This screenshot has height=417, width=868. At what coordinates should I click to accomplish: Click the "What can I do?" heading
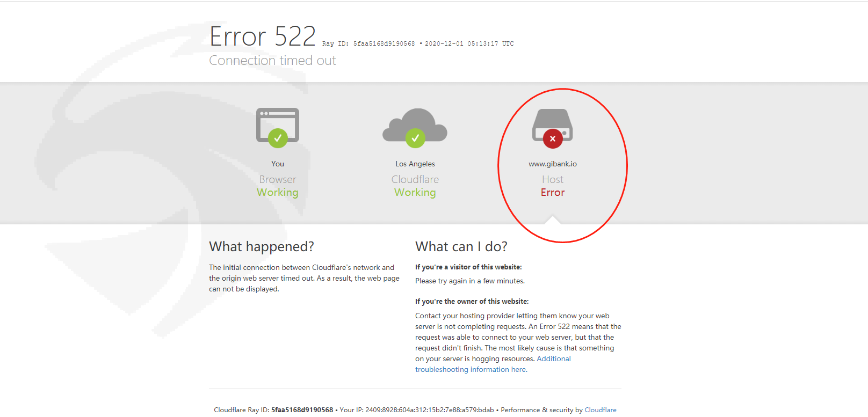(x=461, y=246)
